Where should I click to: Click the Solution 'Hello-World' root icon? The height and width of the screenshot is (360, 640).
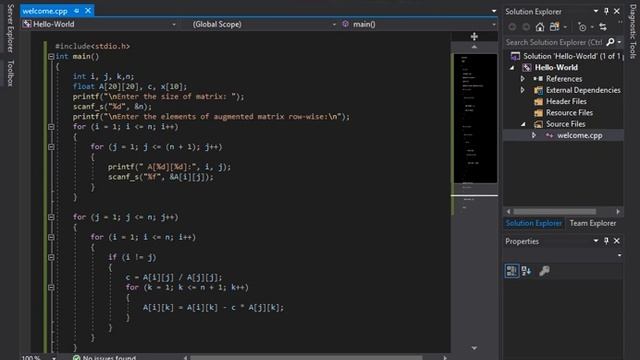click(x=515, y=56)
